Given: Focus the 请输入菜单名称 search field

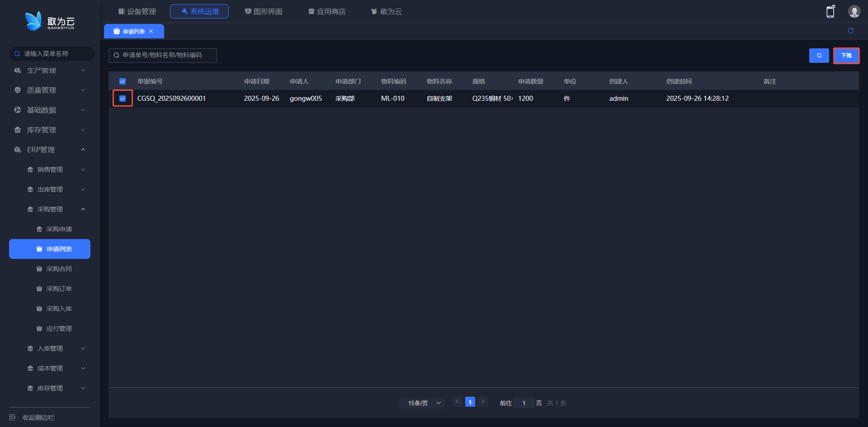Looking at the screenshot, I should pyautogui.click(x=52, y=54).
